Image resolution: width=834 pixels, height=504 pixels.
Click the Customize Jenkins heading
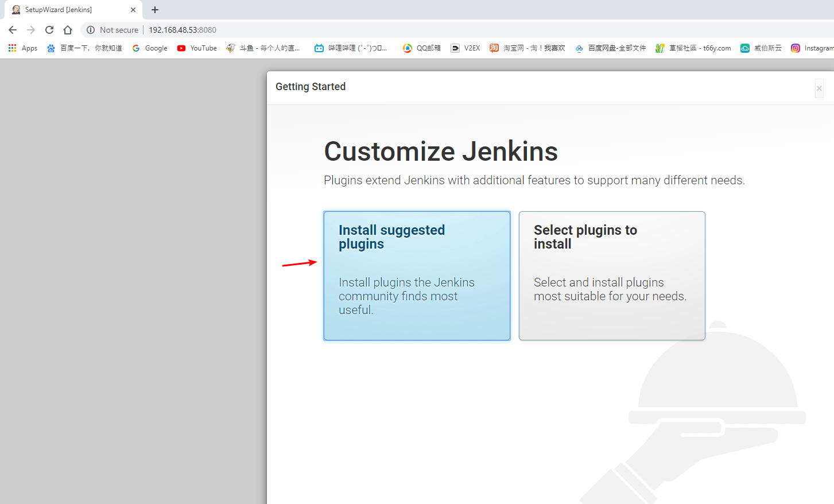[441, 152]
